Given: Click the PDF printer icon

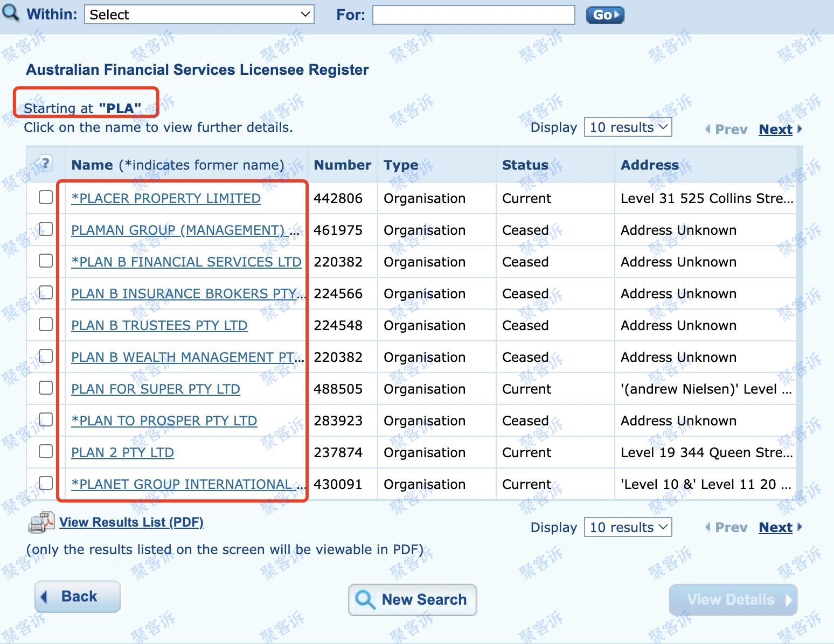Looking at the screenshot, I should coord(41,522).
